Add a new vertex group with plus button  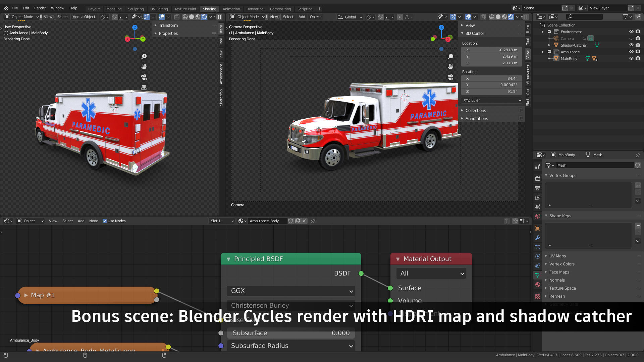[638, 185]
